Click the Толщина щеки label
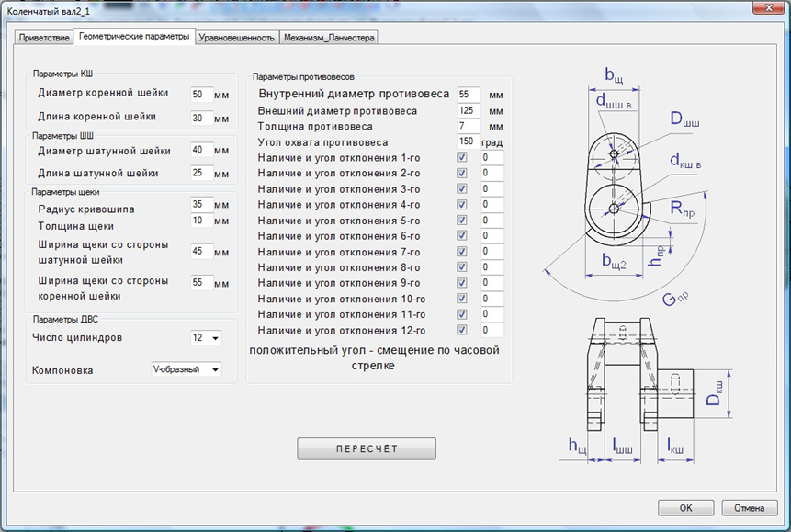This screenshot has height=532, width=791. (x=75, y=226)
